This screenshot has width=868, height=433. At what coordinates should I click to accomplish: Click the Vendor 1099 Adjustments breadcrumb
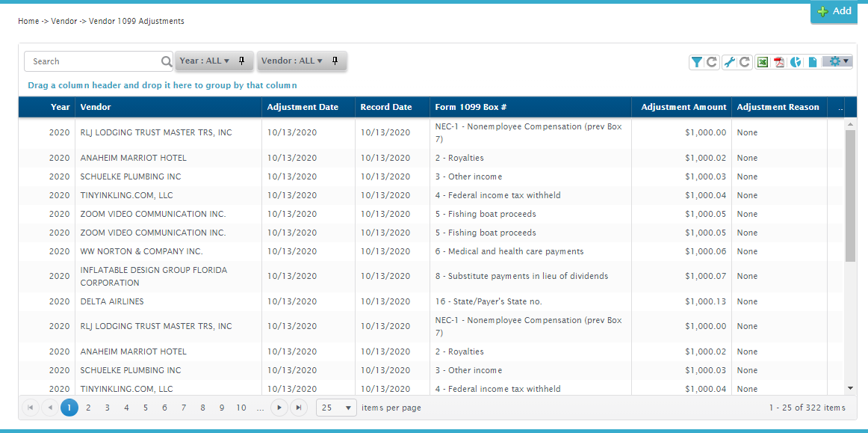tap(137, 21)
